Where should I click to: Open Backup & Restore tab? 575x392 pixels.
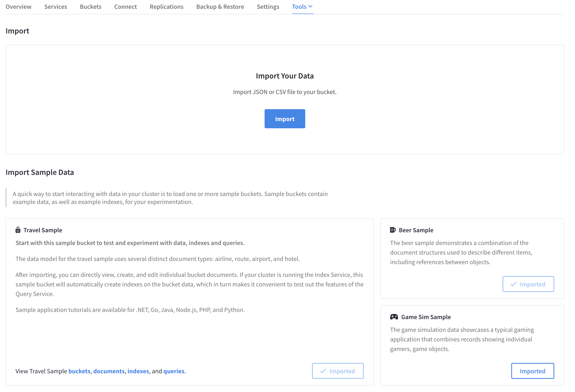(x=220, y=7)
